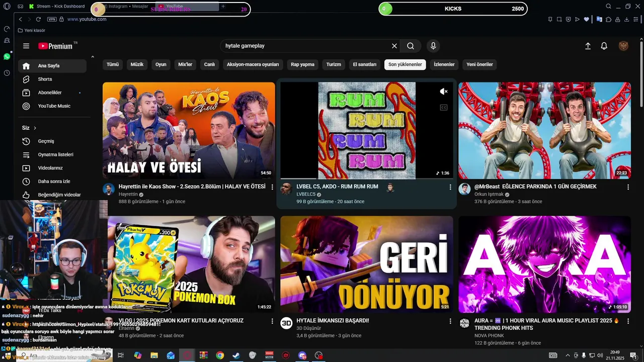Select the Müzik filter chip
The width and height of the screenshot is (644, 362).
[x=137, y=64]
